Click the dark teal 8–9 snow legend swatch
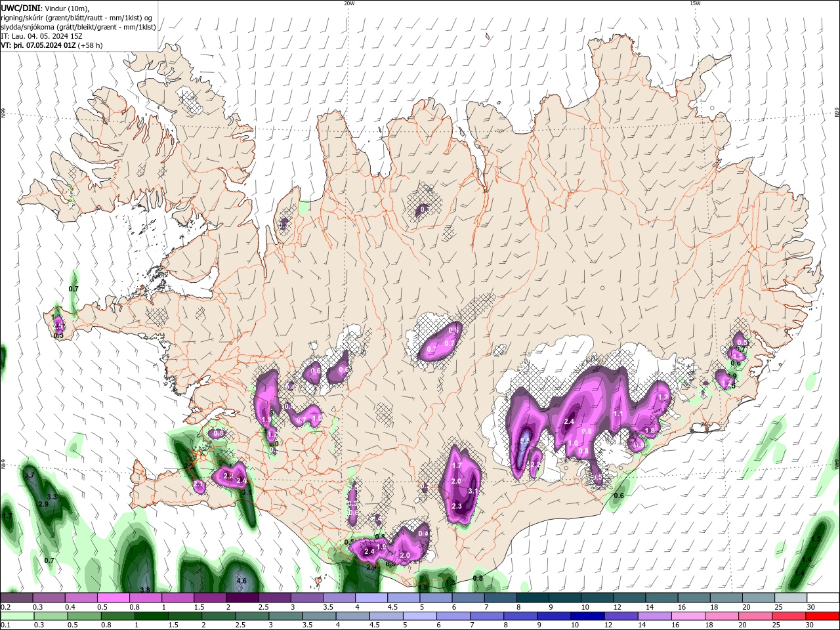The width and height of the screenshot is (840, 630). [x=533, y=598]
